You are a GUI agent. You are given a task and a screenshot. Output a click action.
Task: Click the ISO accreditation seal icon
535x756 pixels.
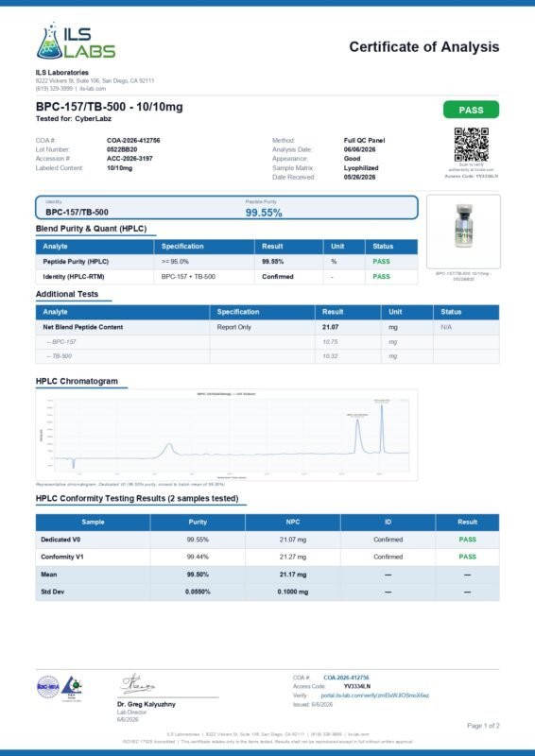pyautogui.click(x=48, y=687)
